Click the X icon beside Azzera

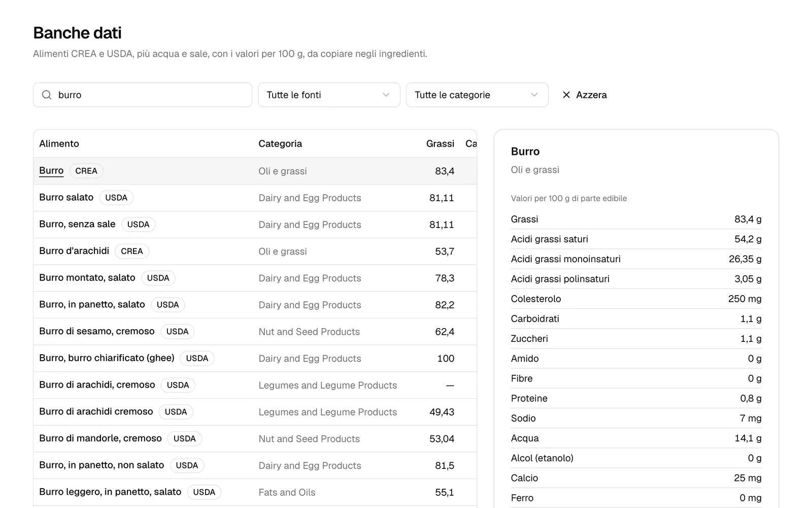coord(566,95)
